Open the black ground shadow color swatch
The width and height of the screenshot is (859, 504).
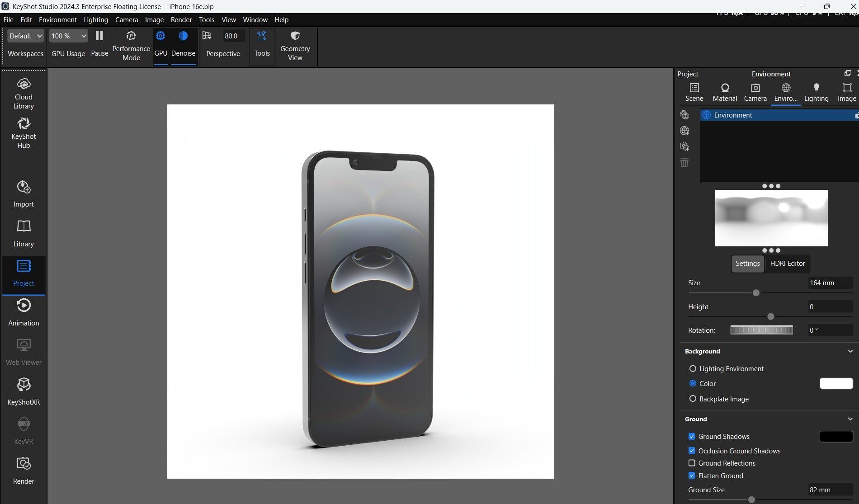836,437
